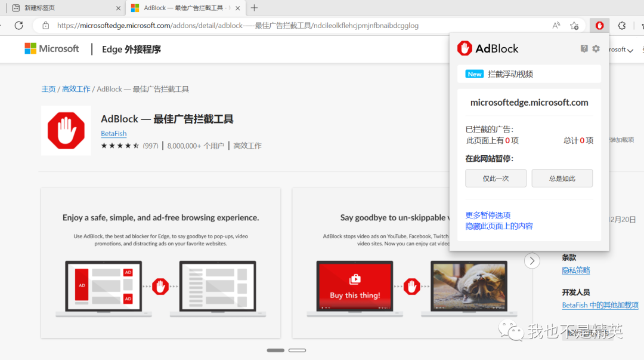Open the BetaFish developer link
644x360 pixels.
(113, 133)
